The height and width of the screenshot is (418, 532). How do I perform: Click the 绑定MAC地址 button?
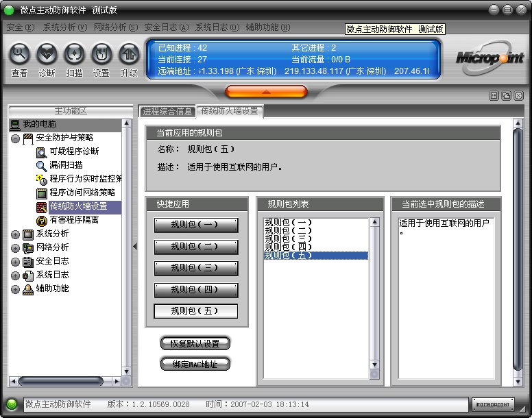[x=195, y=364]
